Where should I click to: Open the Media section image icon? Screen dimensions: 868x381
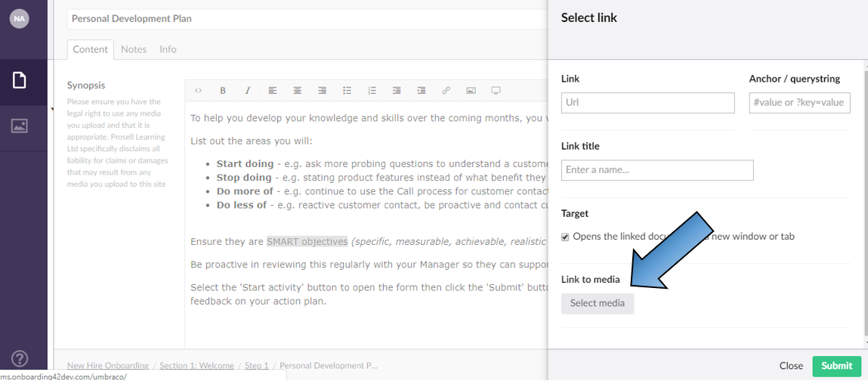click(20, 126)
